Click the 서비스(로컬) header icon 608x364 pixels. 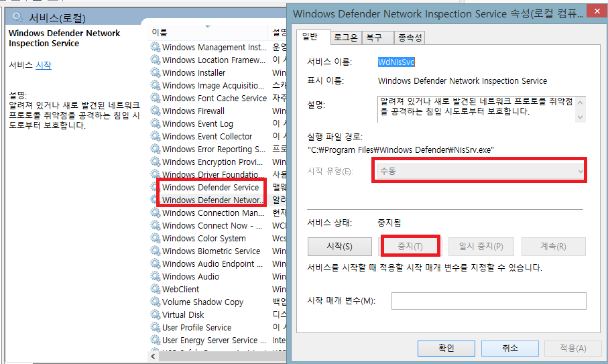tap(17, 17)
